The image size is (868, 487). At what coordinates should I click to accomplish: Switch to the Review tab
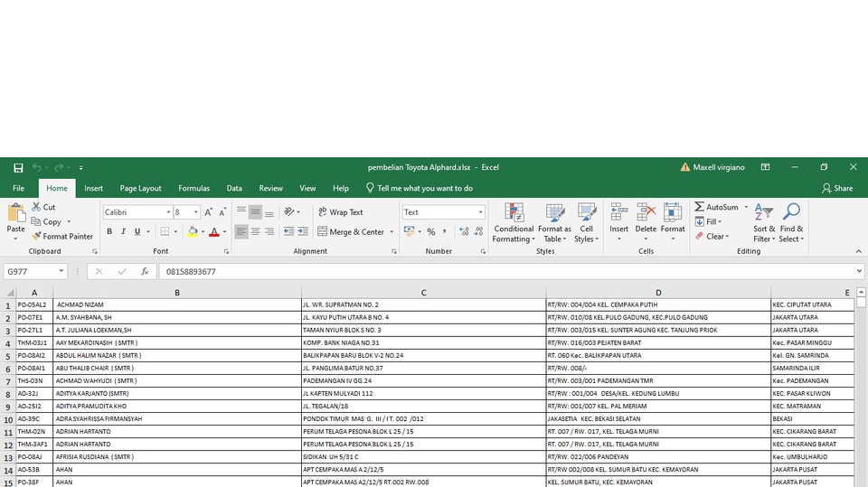click(x=270, y=188)
